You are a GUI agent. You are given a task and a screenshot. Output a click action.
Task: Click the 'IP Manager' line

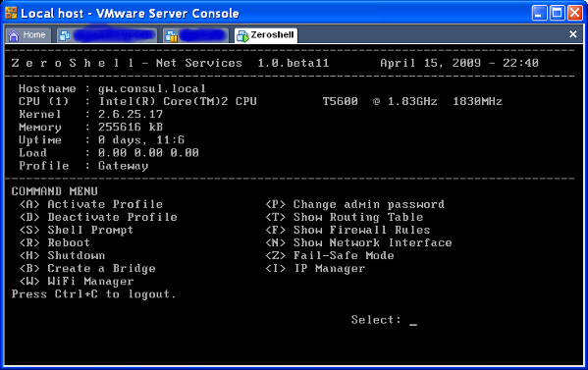tap(315, 268)
